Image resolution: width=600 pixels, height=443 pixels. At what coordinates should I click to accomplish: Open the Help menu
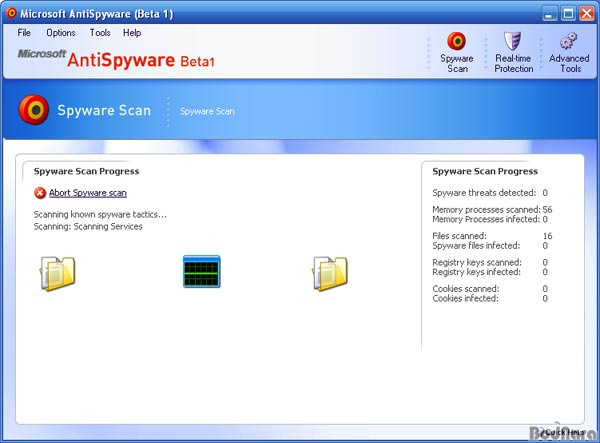click(132, 33)
